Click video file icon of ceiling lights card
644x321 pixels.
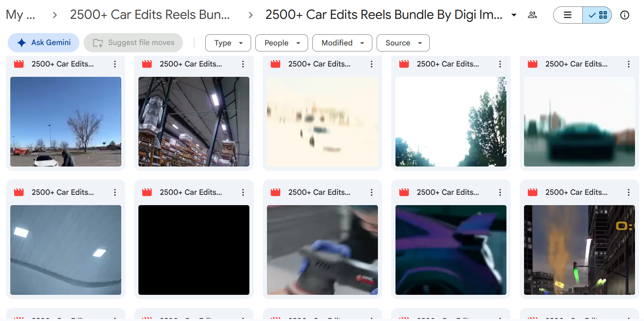(x=19, y=192)
